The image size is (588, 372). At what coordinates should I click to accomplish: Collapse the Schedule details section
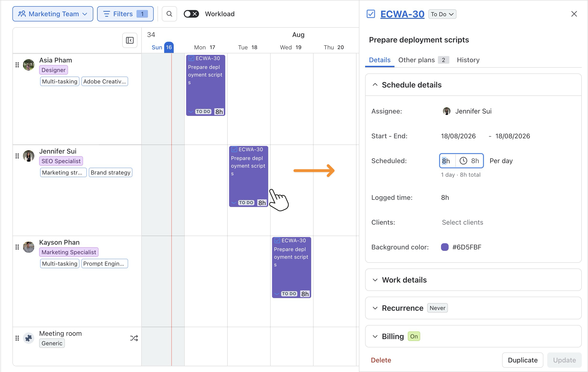tap(375, 85)
